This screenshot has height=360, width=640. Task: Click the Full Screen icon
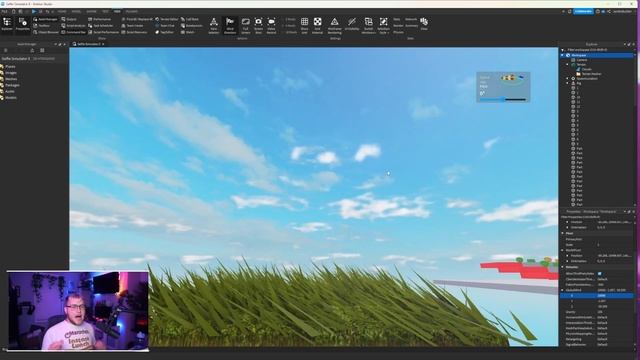pyautogui.click(x=245, y=25)
